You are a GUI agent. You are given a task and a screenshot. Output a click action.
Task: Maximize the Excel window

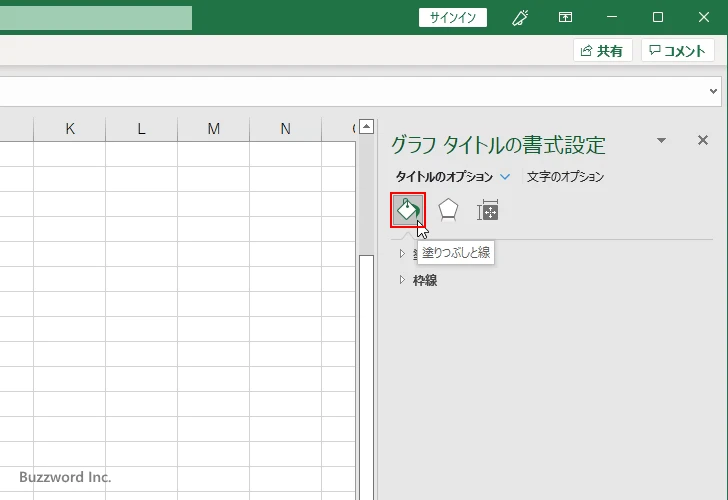click(x=658, y=18)
